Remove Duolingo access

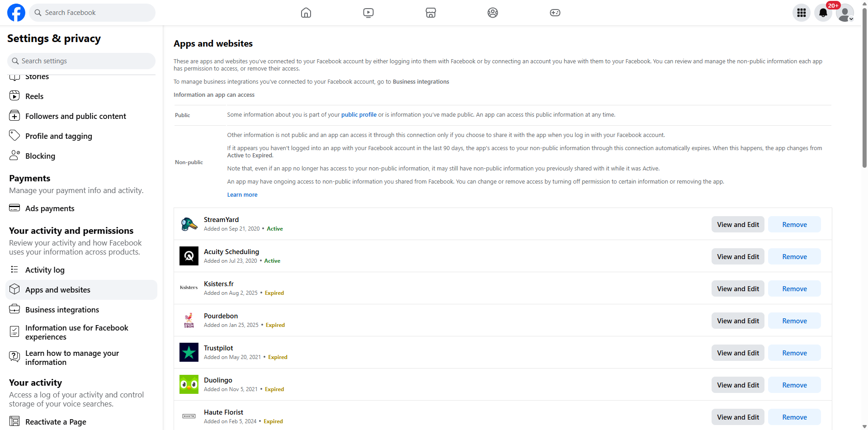pyautogui.click(x=794, y=385)
